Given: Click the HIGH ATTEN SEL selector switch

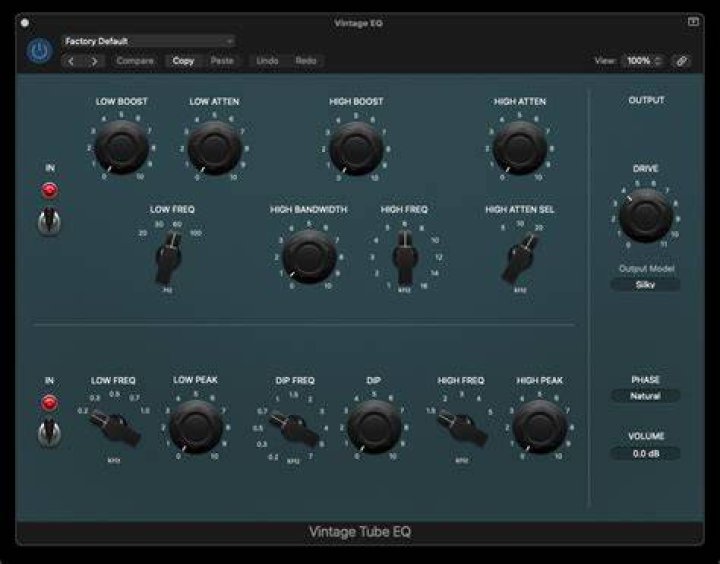Looking at the screenshot, I should tap(519, 258).
